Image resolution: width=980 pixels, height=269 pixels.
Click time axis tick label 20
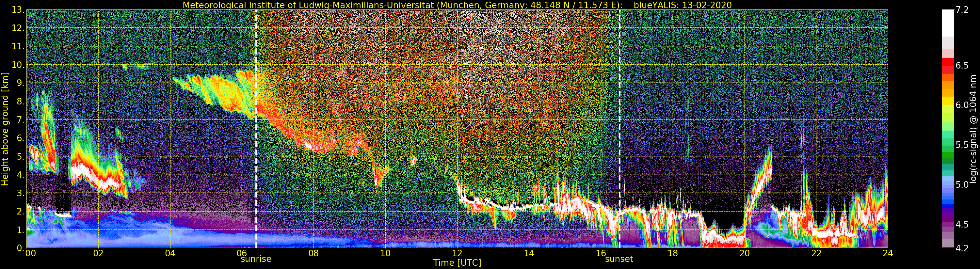click(745, 253)
